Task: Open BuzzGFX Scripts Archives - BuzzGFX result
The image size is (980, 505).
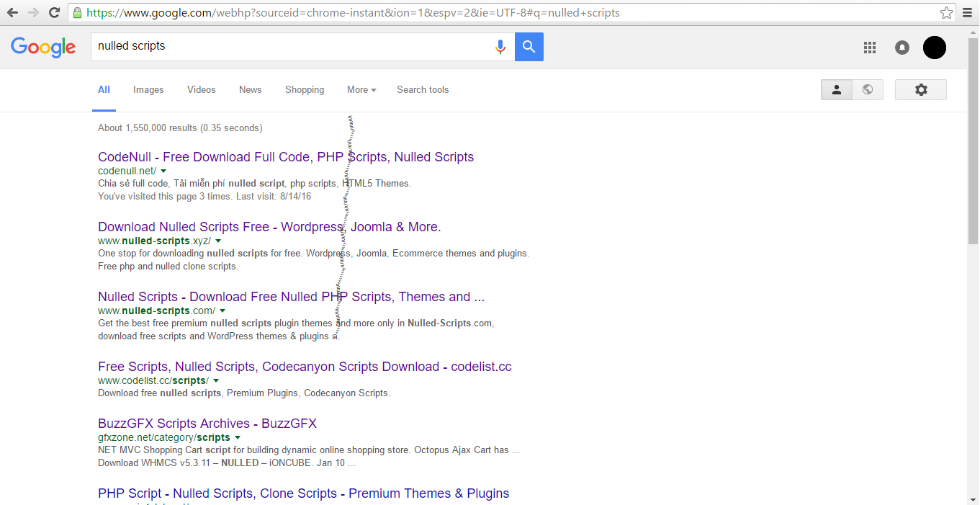Action: (207, 424)
